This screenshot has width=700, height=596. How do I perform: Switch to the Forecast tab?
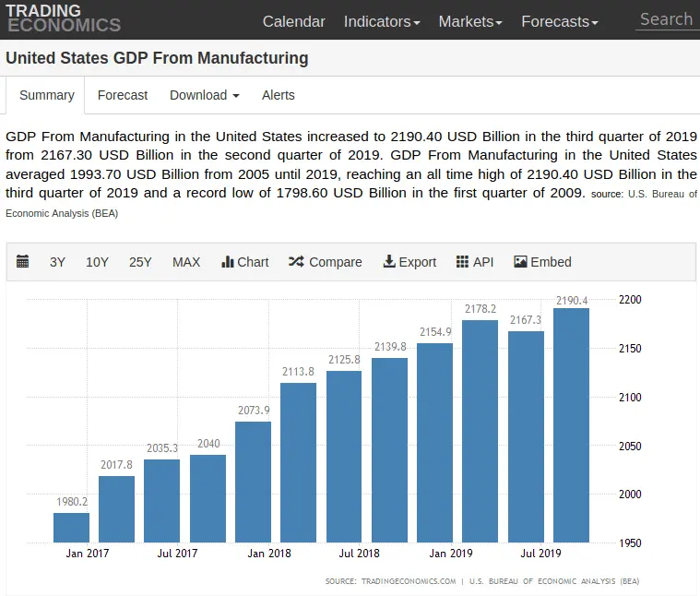click(x=123, y=95)
